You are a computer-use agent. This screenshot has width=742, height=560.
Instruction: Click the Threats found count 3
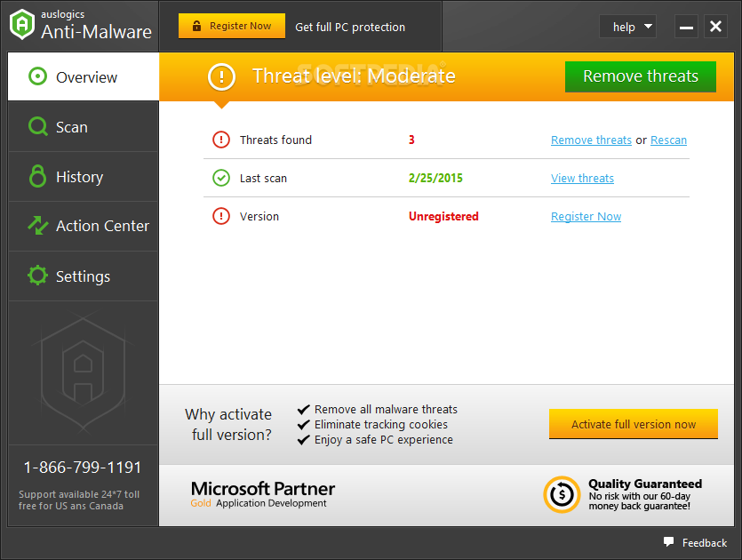pyautogui.click(x=411, y=140)
